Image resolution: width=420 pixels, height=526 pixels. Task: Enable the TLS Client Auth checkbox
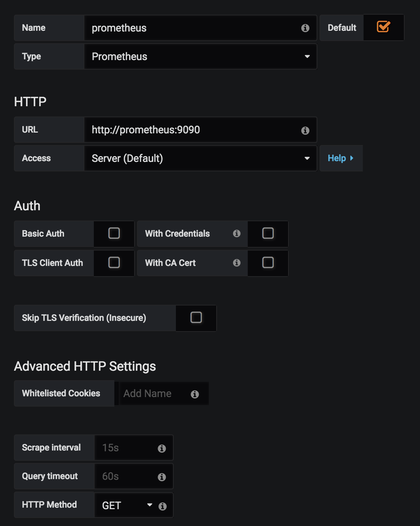114,263
